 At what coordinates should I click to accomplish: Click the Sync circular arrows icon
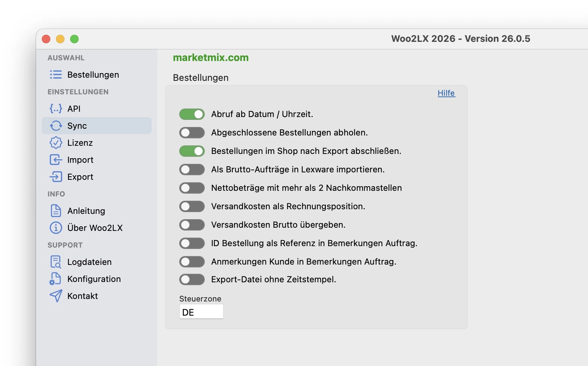click(56, 126)
